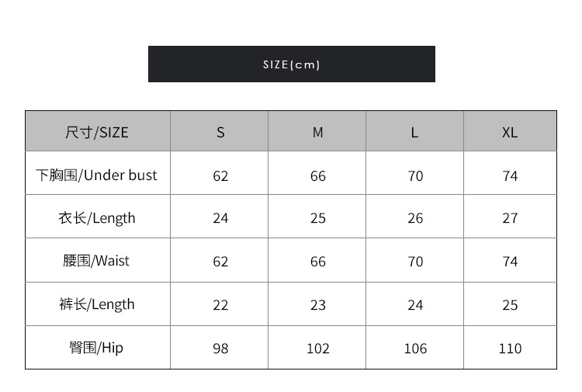
Task: Click Under bust value 62 for size S
Action: click(220, 176)
